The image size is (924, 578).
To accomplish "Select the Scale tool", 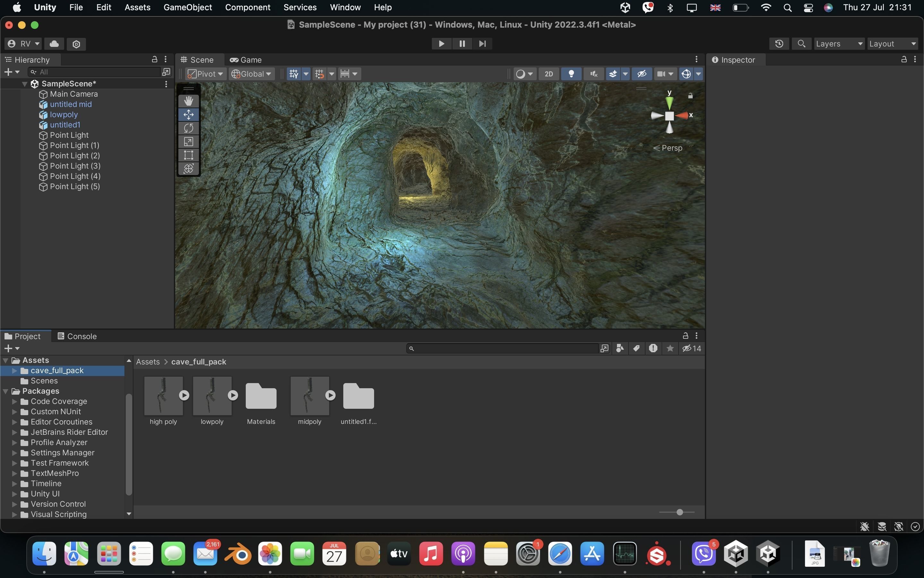I will click(x=189, y=141).
